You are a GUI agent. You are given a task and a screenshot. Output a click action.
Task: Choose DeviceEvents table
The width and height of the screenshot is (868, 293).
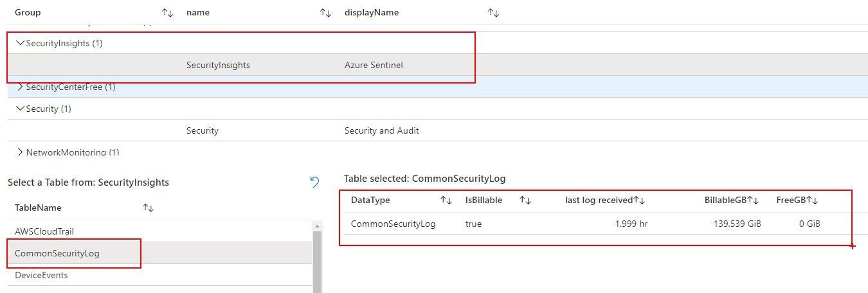(x=41, y=275)
